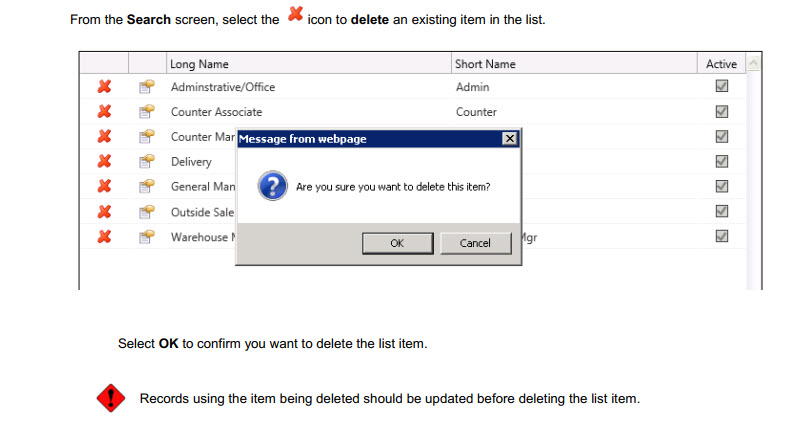The height and width of the screenshot is (429, 793).
Task: Toggle Active checkbox in the Warehouse row
Action: 721,237
